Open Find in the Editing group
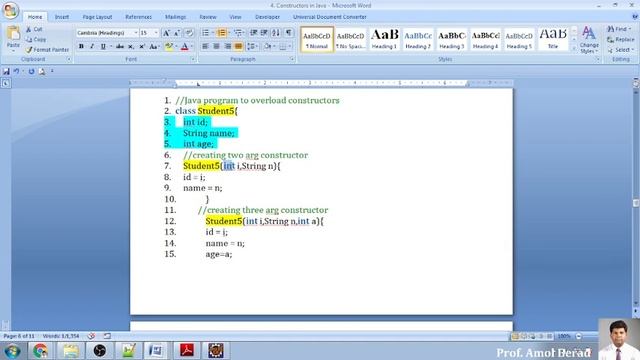The image size is (640, 360). (619, 29)
